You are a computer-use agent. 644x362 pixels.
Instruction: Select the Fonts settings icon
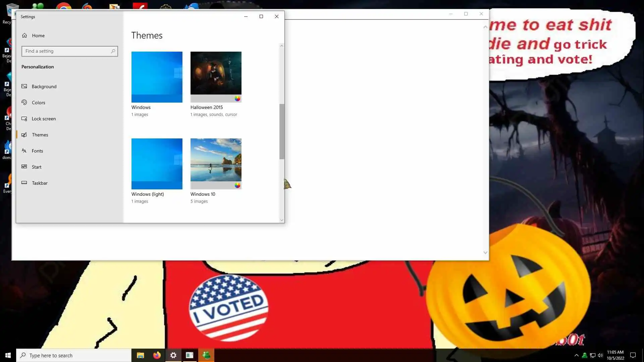click(24, 151)
